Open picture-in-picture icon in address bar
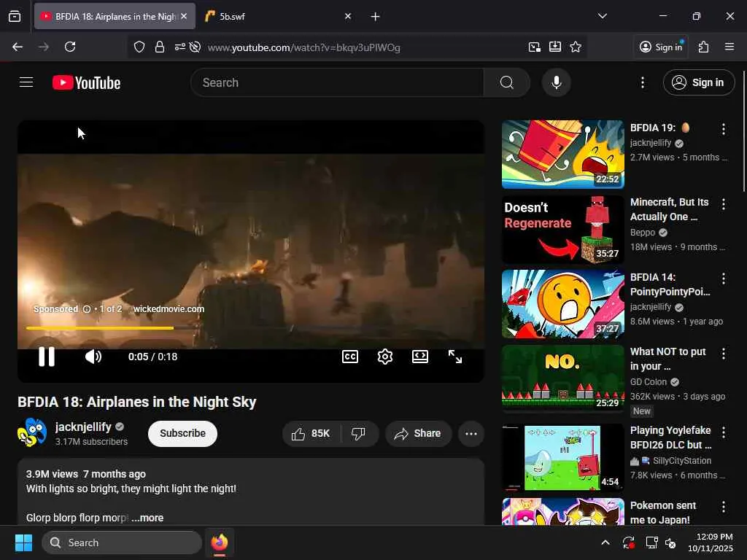747x560 pixels. [x=535, y=47]
